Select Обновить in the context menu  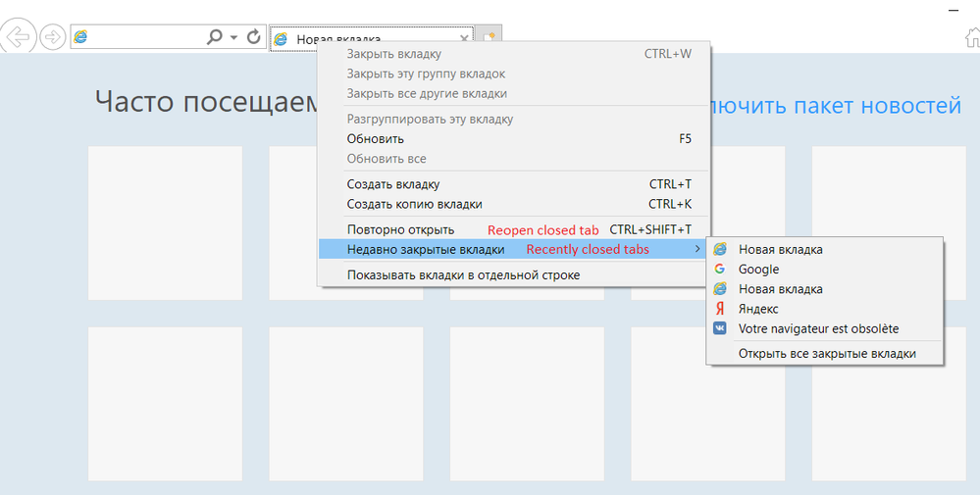pos(513,139)
